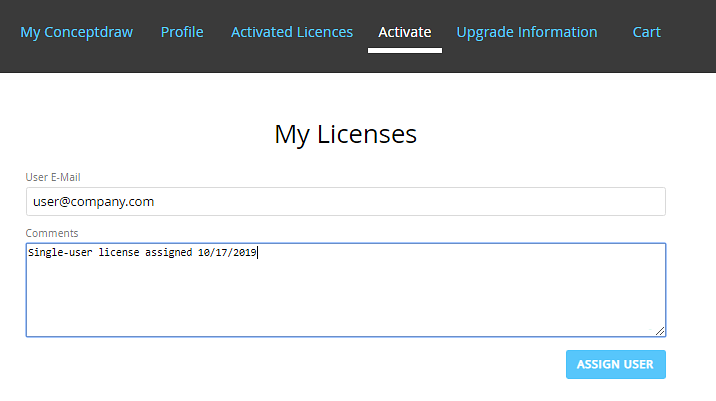Select the Activate tab
This screenshot has width=716, height=401.
click(405, 32)
